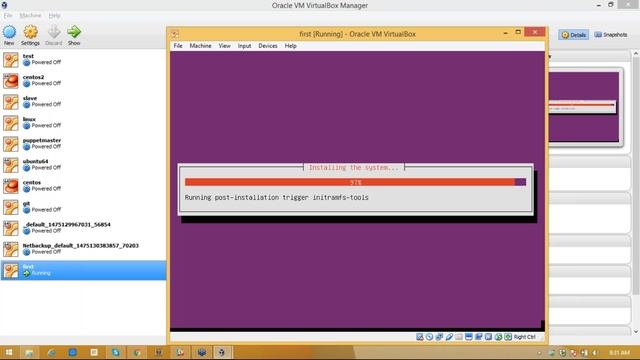Click the installation progress bar at 97%
The width and height of the screenshot is (640, 360).
coord(355,182)
